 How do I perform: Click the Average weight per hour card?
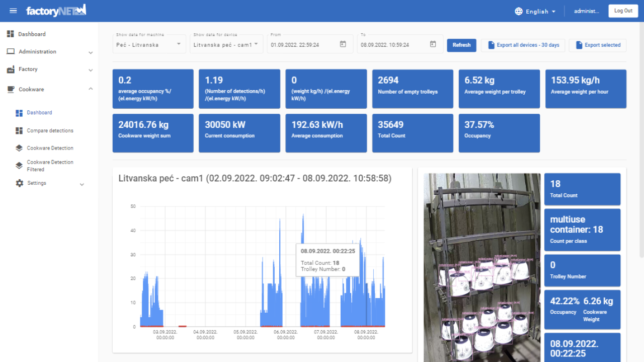pyautogui.click(x=586, y=89)
